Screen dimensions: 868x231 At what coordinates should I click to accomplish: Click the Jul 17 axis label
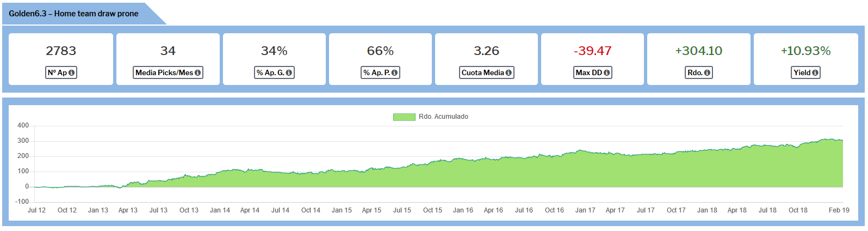646,210
